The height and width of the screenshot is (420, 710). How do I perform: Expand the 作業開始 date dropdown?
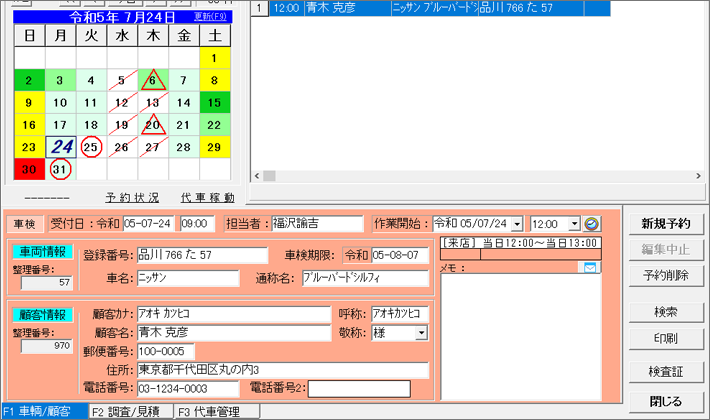(516, 223)
